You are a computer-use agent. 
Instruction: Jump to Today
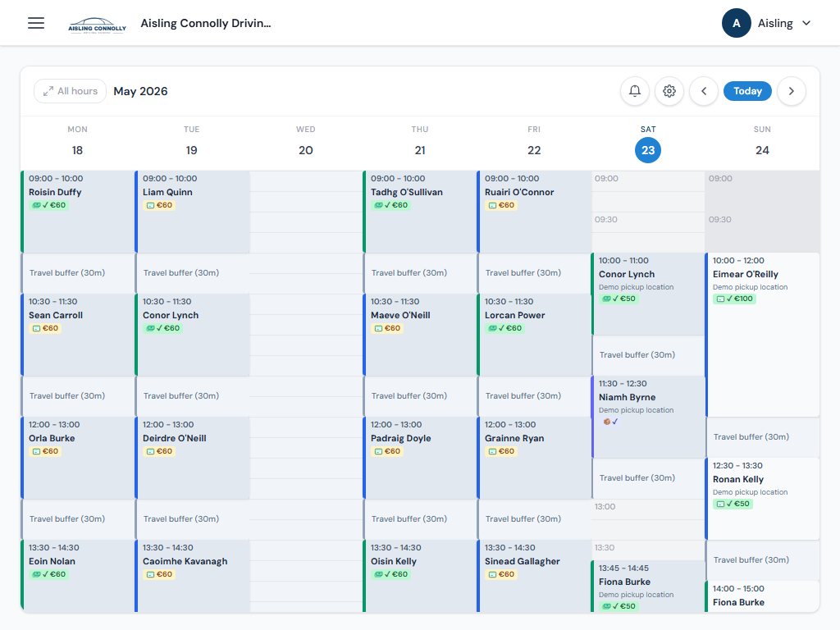pyautogui.click(x=747, y=91)
